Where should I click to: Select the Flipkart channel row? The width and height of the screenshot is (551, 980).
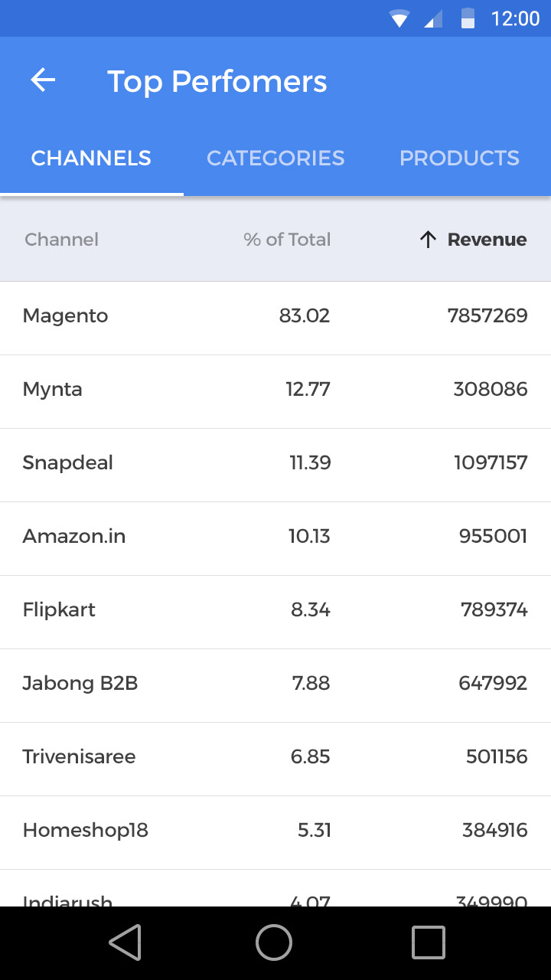tap(275, 610)
